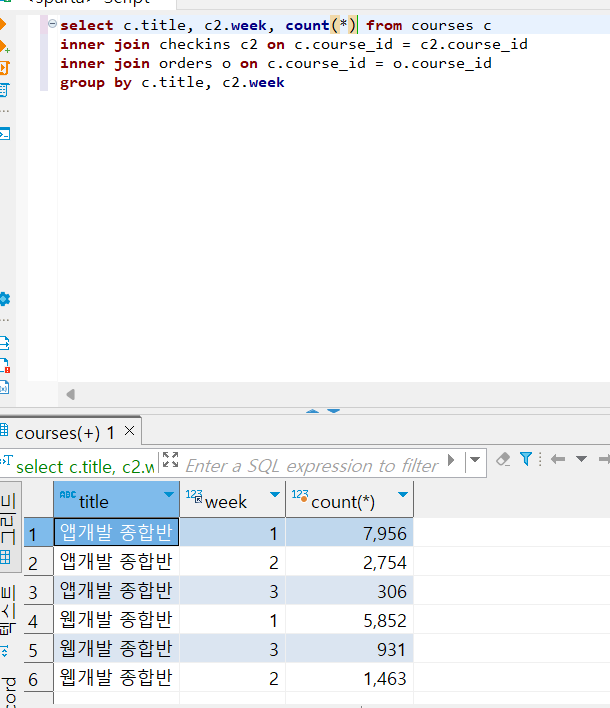Open the week column dropdown arrow
Image resolution: width=610 pixels, height=708 pixels.
coord(275,494)
